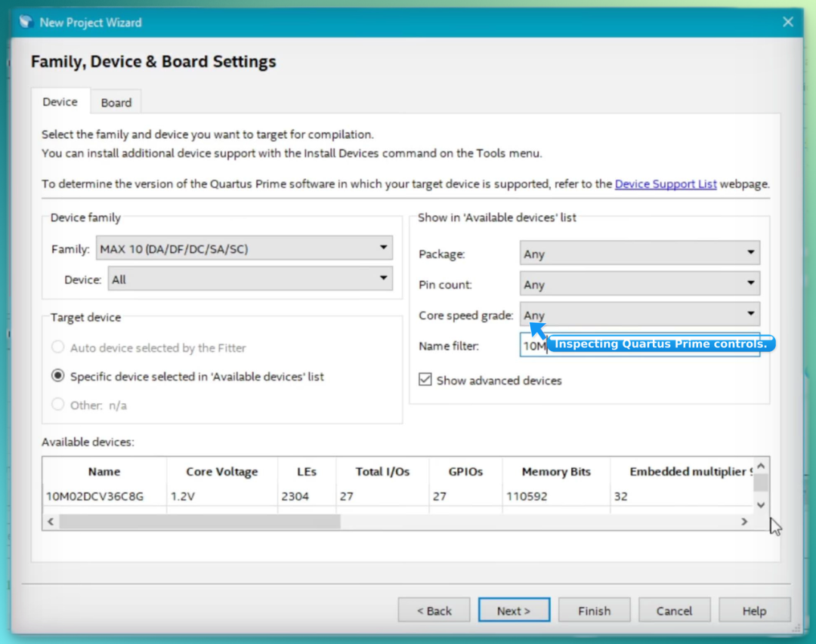Open the Device dropdown set to All
This screenshot has width=816, height=644.
pos(250,279)
